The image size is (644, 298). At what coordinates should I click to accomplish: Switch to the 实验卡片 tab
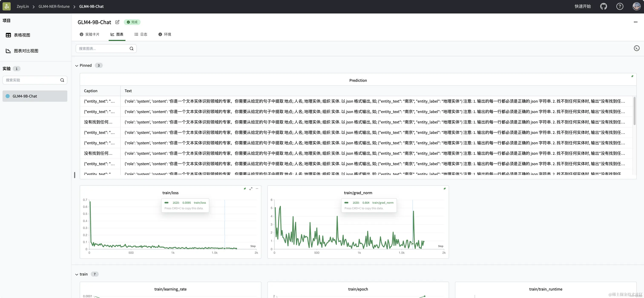(89, 34)
